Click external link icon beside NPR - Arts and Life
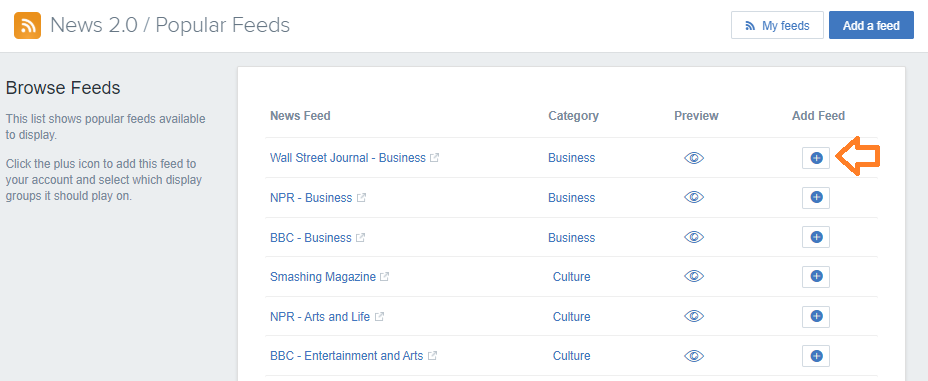This screenshot has width=928, height=381. coord(379,317)
